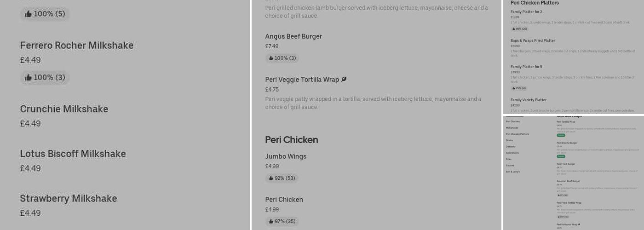Click Popular badge under Peri Brioche Burger
Screen dimensions: 644x230
point(561,156)
